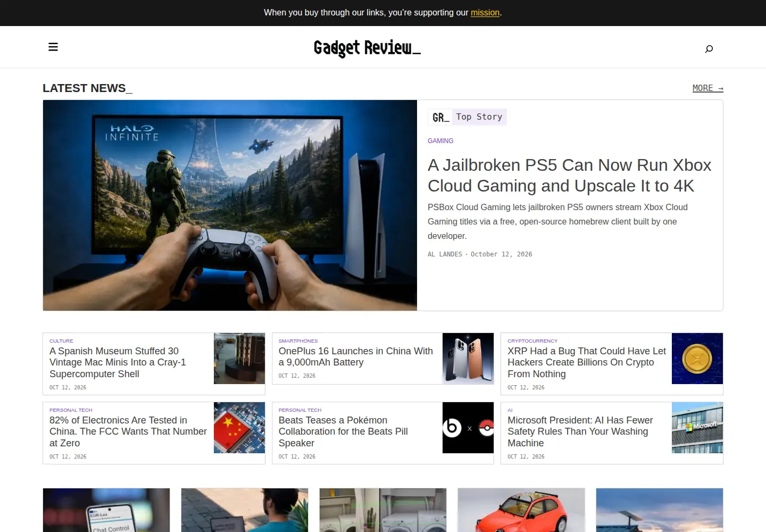
Task: Open the Beats x Pokéball thumbnail
Action: [x=468, y=428]
